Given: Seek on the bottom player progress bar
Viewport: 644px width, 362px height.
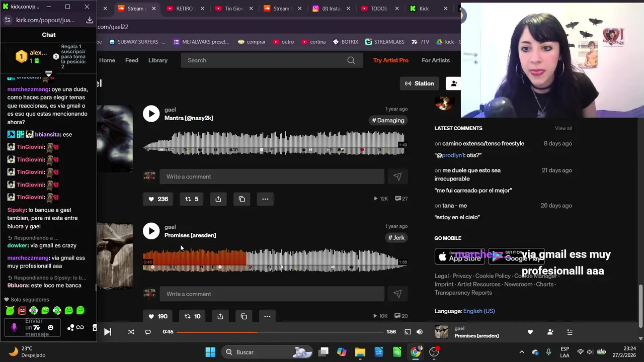Looking at the screenshot, I should [x=280, y=332].
